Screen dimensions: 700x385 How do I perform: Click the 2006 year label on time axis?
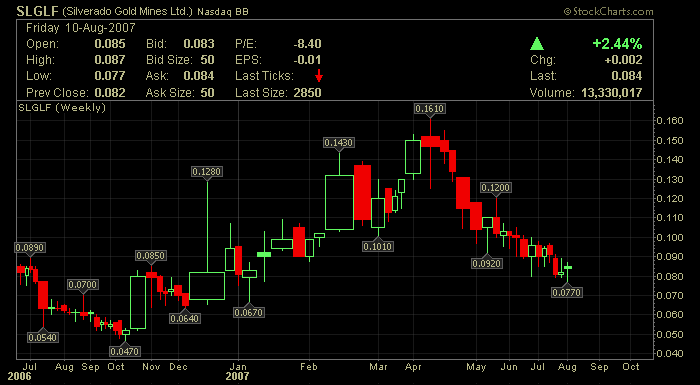(20, 377)
